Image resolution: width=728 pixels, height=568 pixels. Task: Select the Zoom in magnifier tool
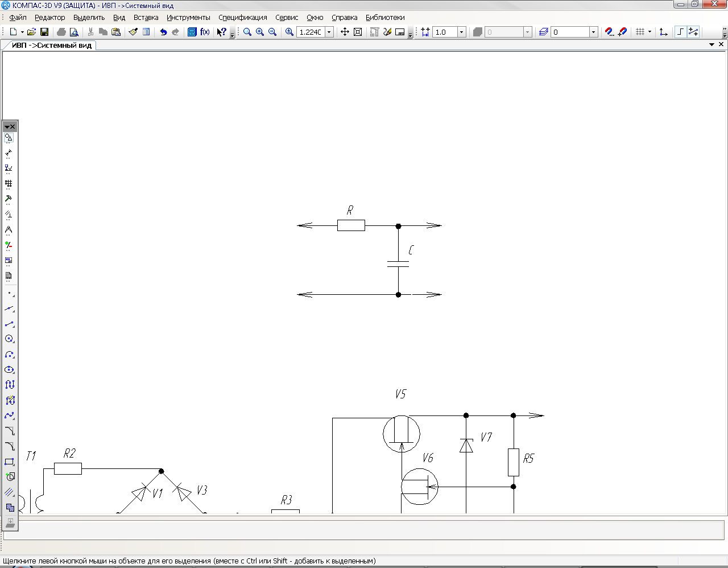[260, 32]
